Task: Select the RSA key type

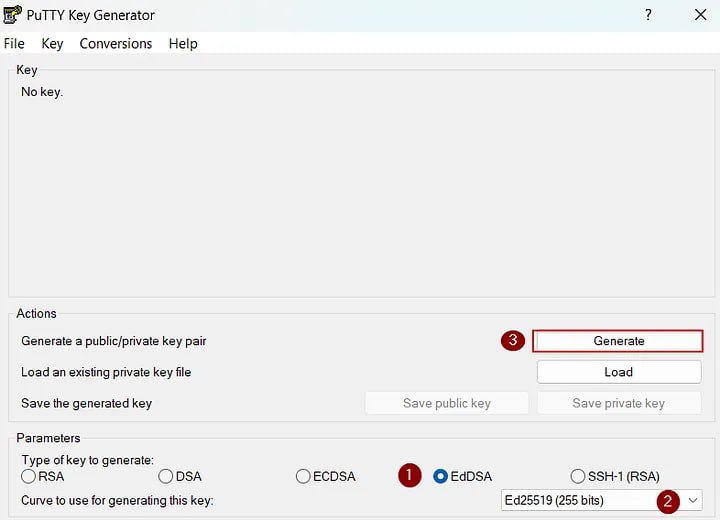Action: click(x=42, y=476)
